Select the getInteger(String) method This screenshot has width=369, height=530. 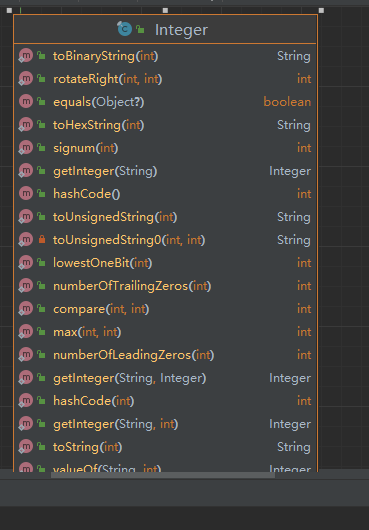coord(105,171)
